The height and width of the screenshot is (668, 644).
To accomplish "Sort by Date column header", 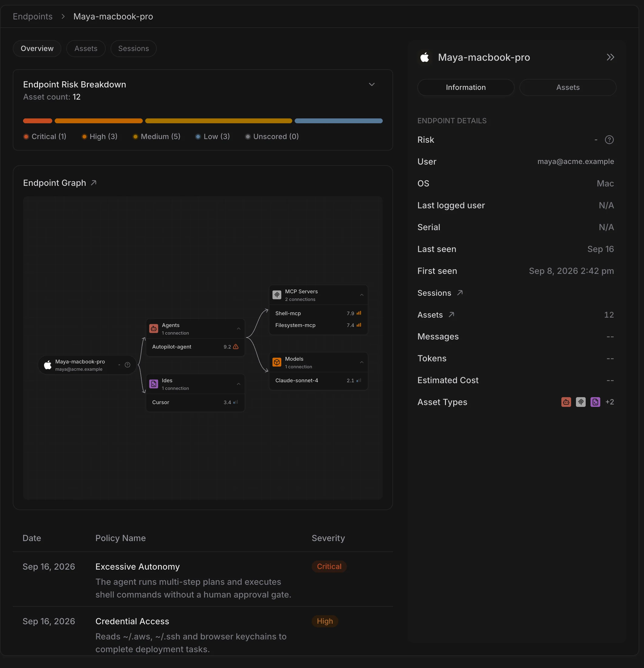I will tap(32, 538).
